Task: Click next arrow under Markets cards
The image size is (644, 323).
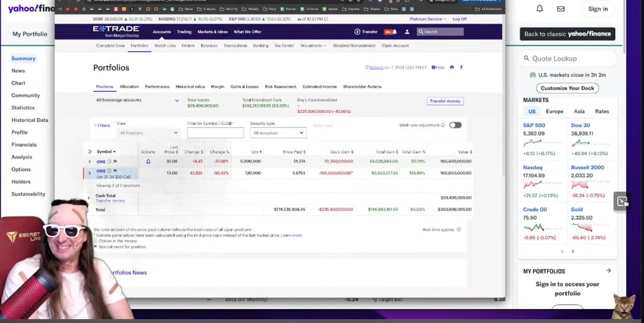Action: [x=573, y=252]
